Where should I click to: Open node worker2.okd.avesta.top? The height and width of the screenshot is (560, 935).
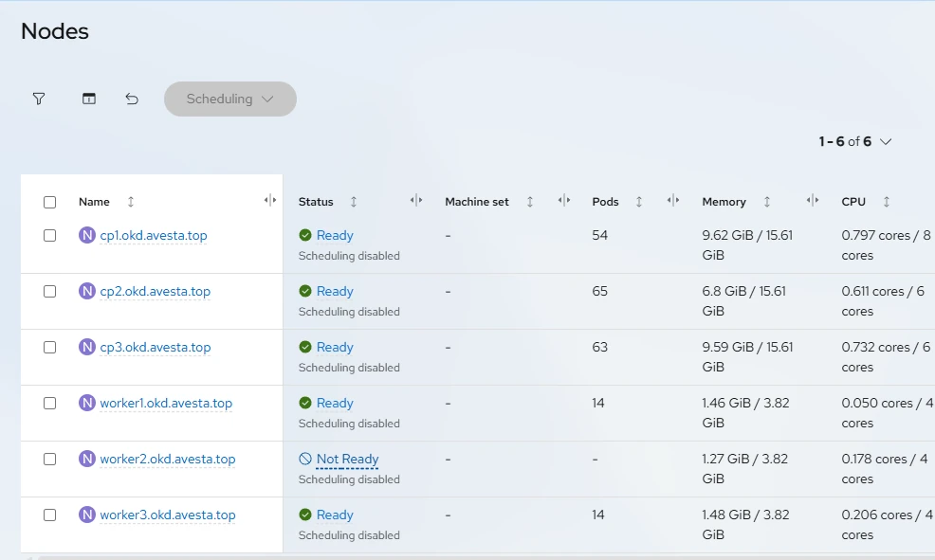(168, 460)
